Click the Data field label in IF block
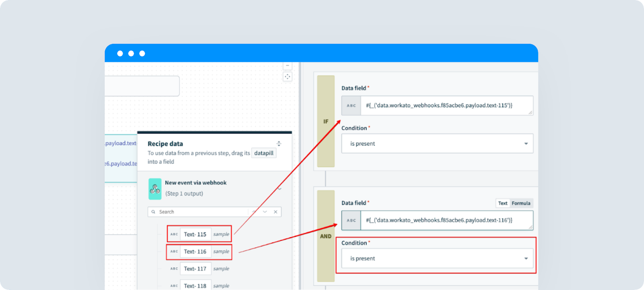 click(354, 88)
